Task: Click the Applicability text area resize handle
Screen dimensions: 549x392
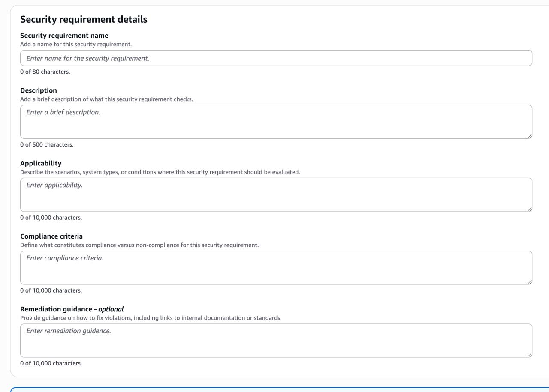Action: point(529,209)
